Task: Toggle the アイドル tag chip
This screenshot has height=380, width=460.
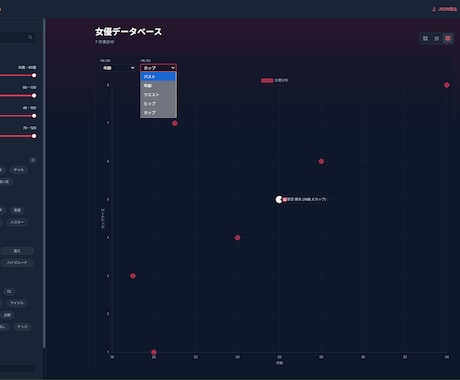Action: 17,303
